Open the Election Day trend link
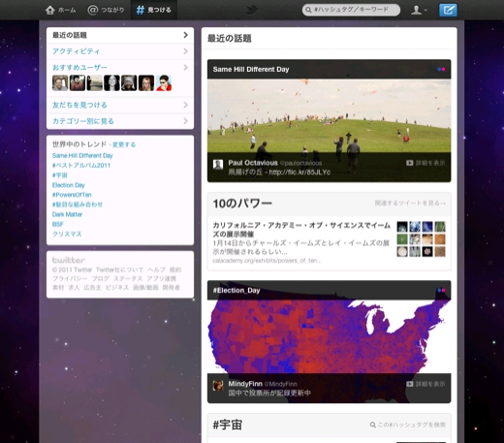 click(x=69, y=185)
